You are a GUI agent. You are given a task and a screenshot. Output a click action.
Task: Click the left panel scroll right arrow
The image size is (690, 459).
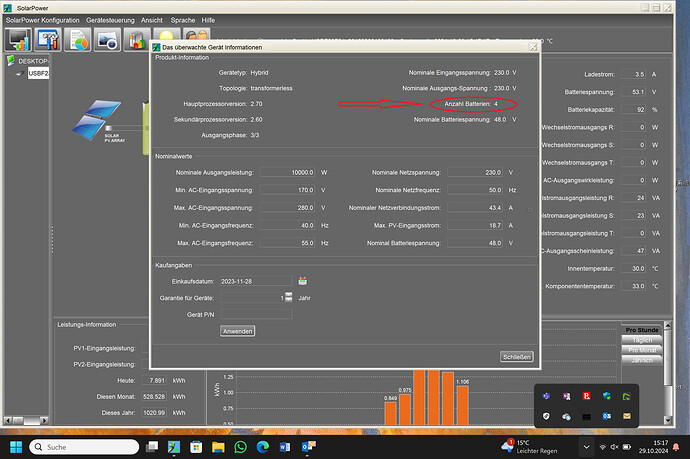pyautogui.click(x=44, y=420)
